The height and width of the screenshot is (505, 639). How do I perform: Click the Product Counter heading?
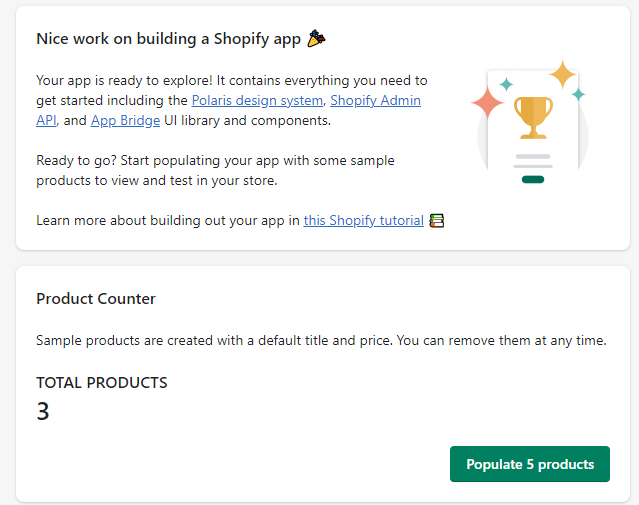(96, 299)
